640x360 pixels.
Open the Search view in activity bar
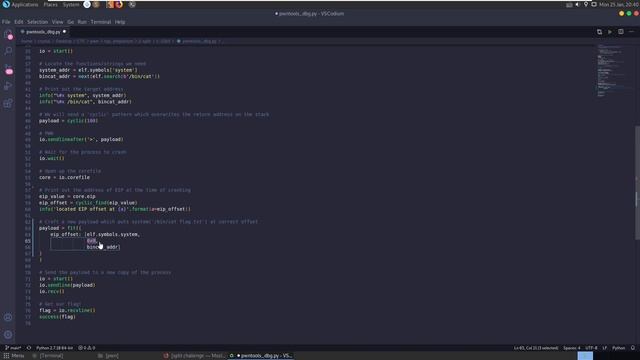pyautogui.click(x=8, y=51)
